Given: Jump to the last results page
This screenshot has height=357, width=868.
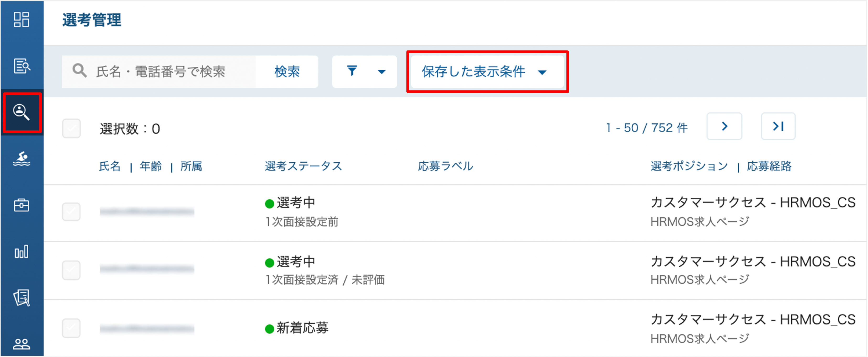Looking at the screenshot, I should tap(778, 126).
